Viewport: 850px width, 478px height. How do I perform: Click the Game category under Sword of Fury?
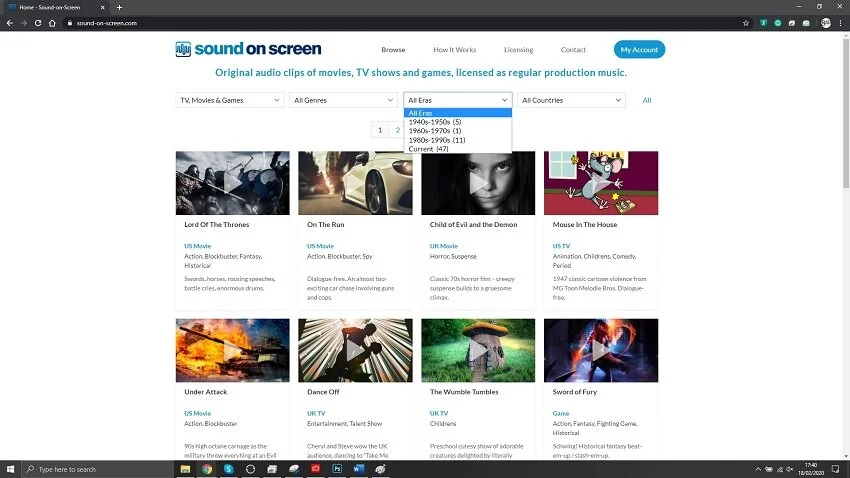(x=561, y=414)
